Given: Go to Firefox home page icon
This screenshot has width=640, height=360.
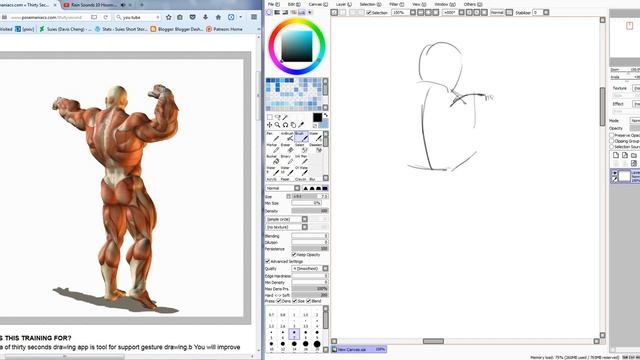Looking at the screenshot, I should point(218,17).
